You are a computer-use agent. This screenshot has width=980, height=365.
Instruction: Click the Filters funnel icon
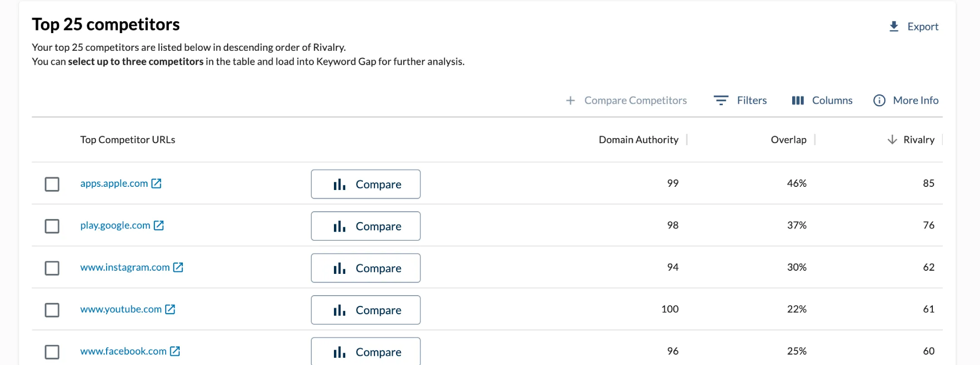(721, 100)
